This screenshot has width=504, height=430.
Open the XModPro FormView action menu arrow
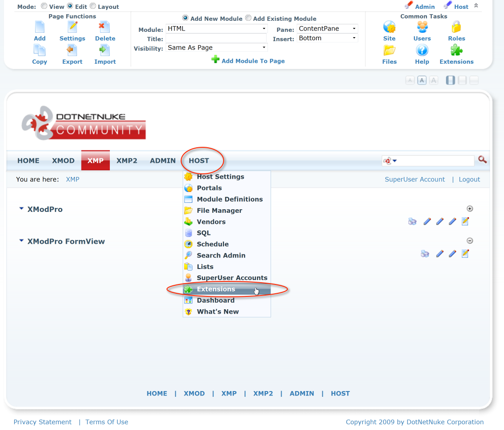click(x=22, y=241)
